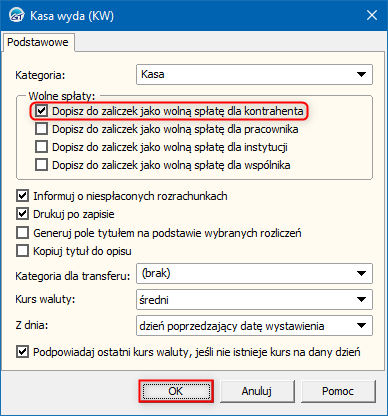388x416 pixels.
Task: Check Kopiuj tytuł do opisu option
Action: click(x=22, y=251)
